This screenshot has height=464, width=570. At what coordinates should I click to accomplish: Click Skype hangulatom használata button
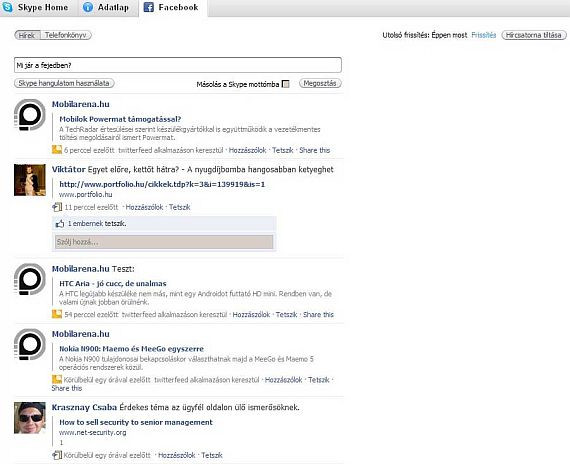click(64, 83)
